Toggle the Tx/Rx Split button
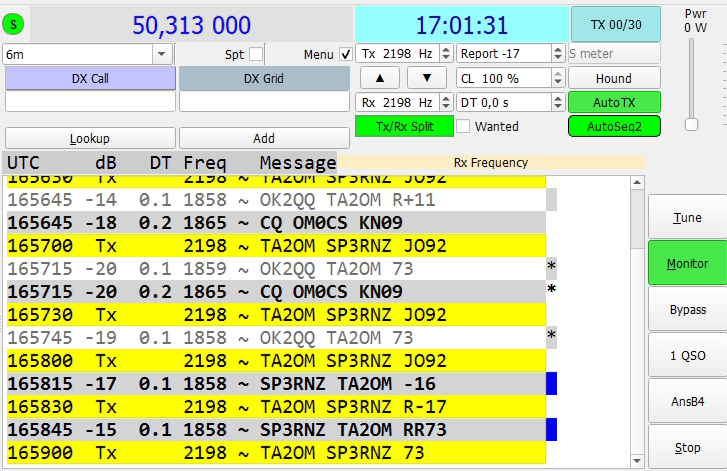The image size is (727, 471). pyautogui.click(x=404, y=126)
